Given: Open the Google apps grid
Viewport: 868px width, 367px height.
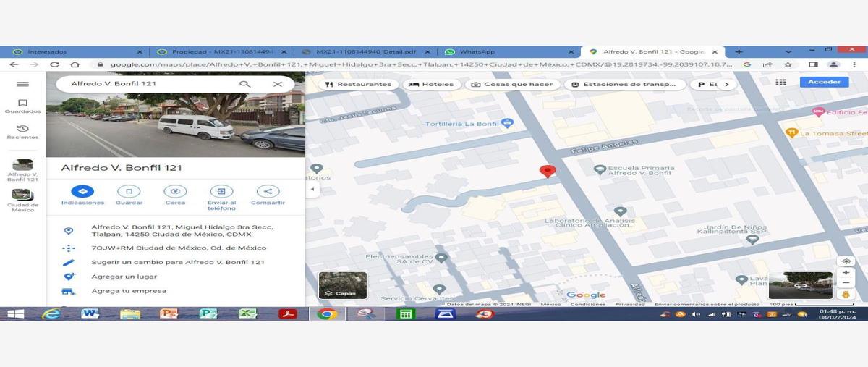Looking at the screenshot, I should 780,83.
